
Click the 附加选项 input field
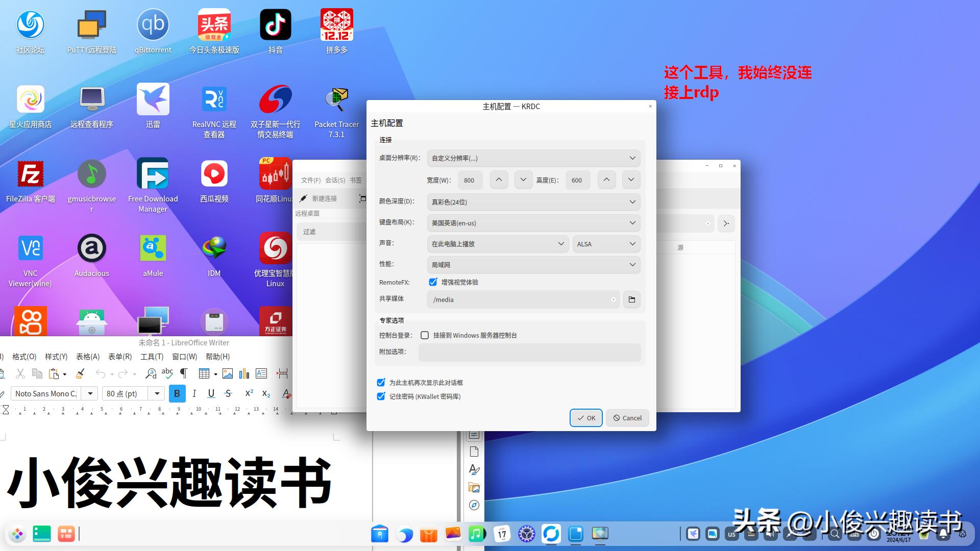(x=529, y=353)
